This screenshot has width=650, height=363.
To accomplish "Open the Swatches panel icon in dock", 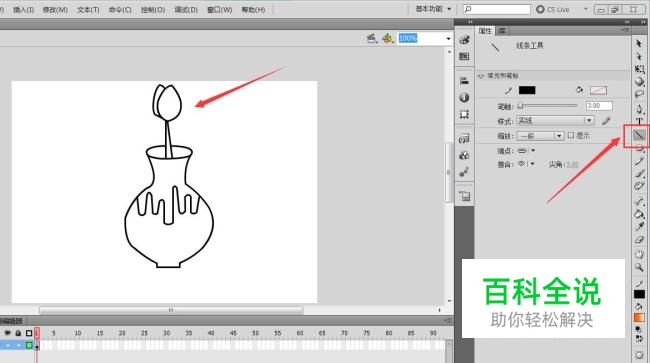I will (464, 56).
